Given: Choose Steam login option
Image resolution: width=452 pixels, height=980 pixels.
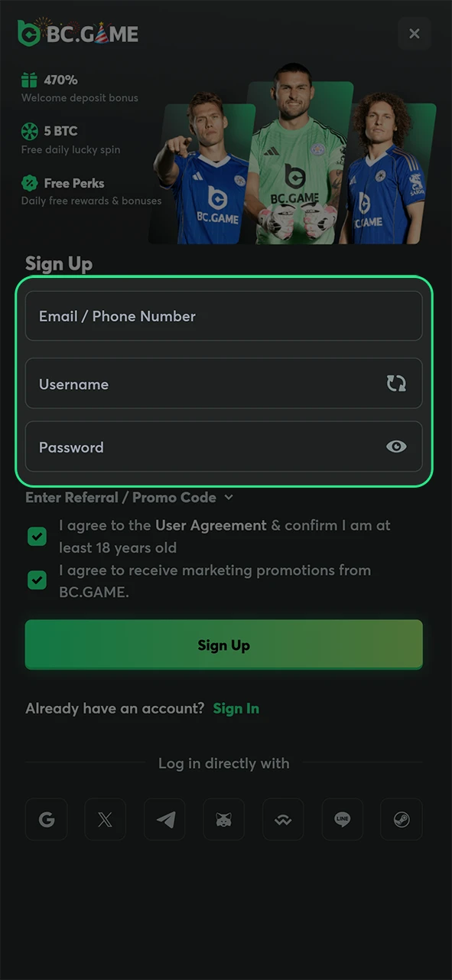Looking at the screenshot, I should (401, 819).
